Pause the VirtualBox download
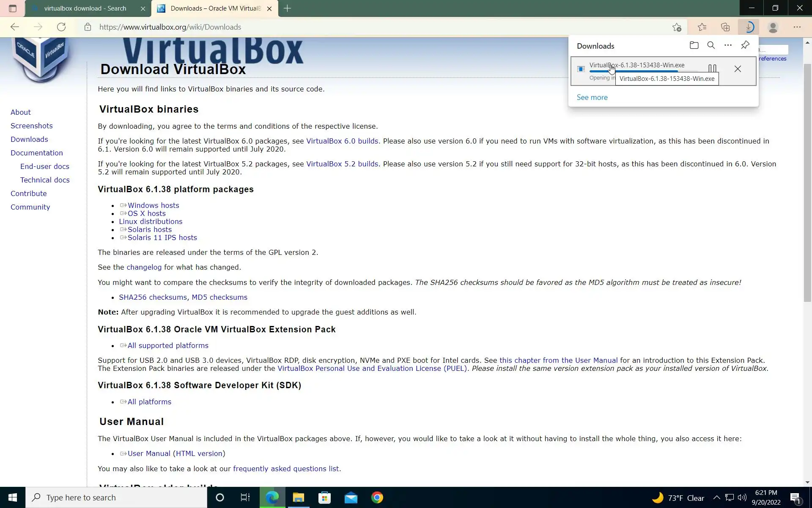Viewport: 812px width, 508px height. 712,69
